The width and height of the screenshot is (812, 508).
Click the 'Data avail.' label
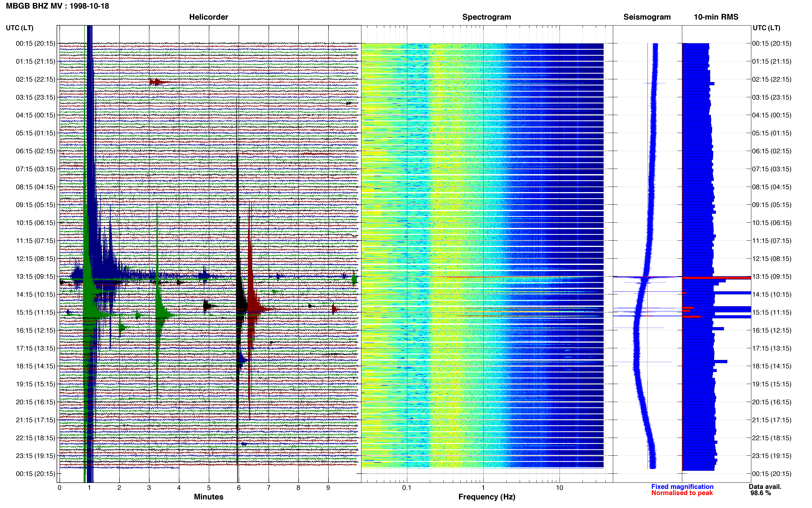(x=765, y=487)
